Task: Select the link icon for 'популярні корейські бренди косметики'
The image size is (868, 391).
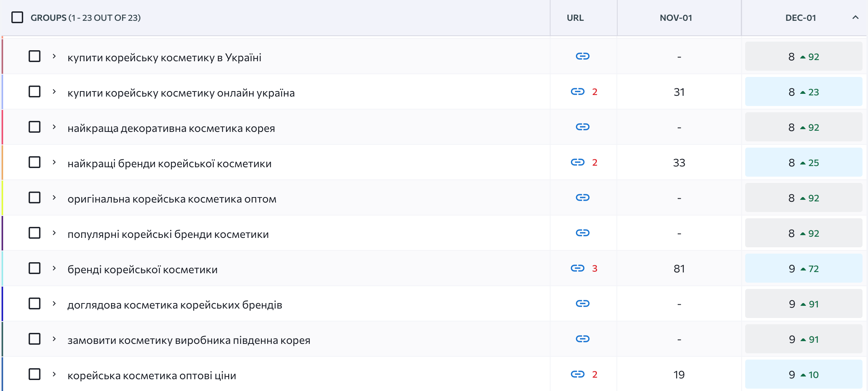Action: click(x=583, y=233)
